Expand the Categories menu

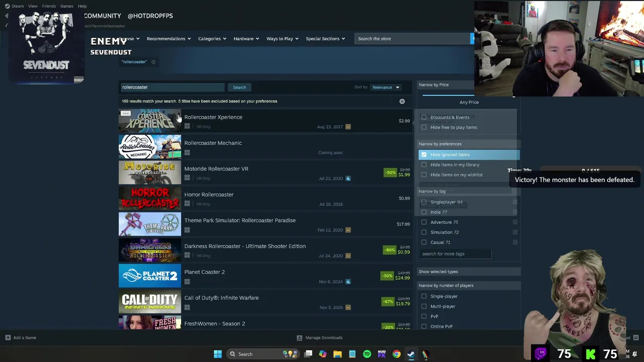point(212,39)
